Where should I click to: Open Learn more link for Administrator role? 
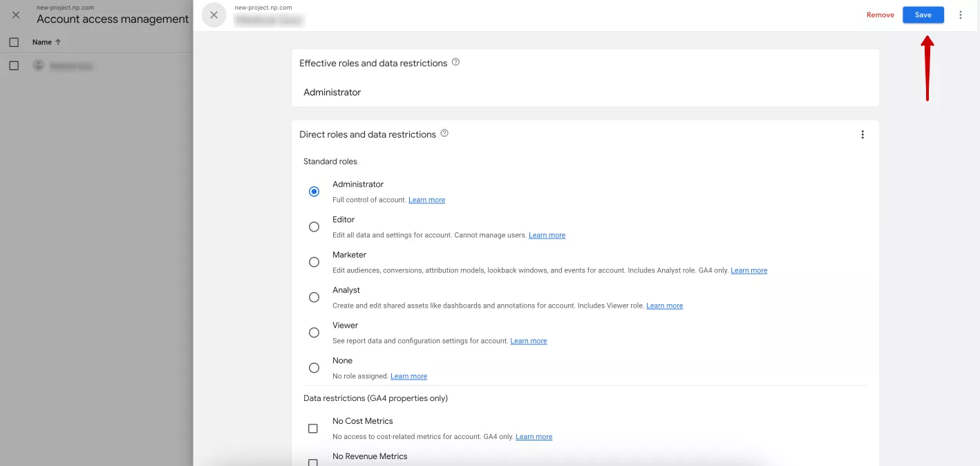coord(426,200)
